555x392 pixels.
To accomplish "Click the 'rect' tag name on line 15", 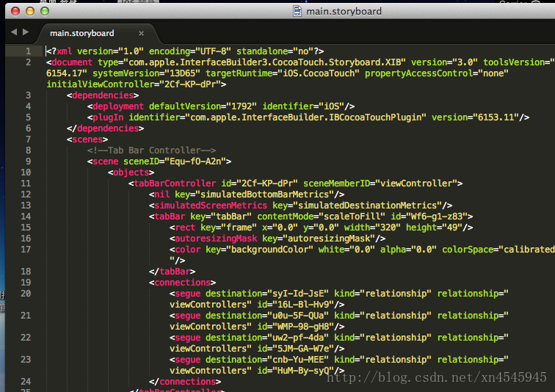I will click(185, 228).
